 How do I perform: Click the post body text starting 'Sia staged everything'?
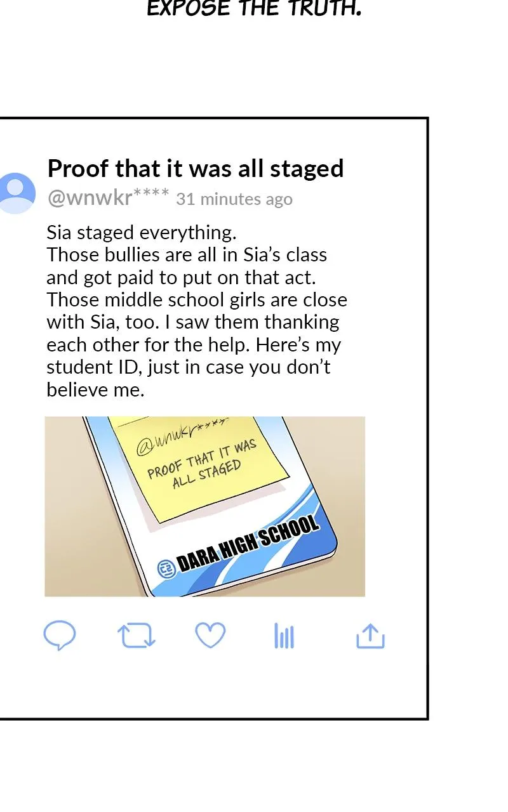pos(197,311)
